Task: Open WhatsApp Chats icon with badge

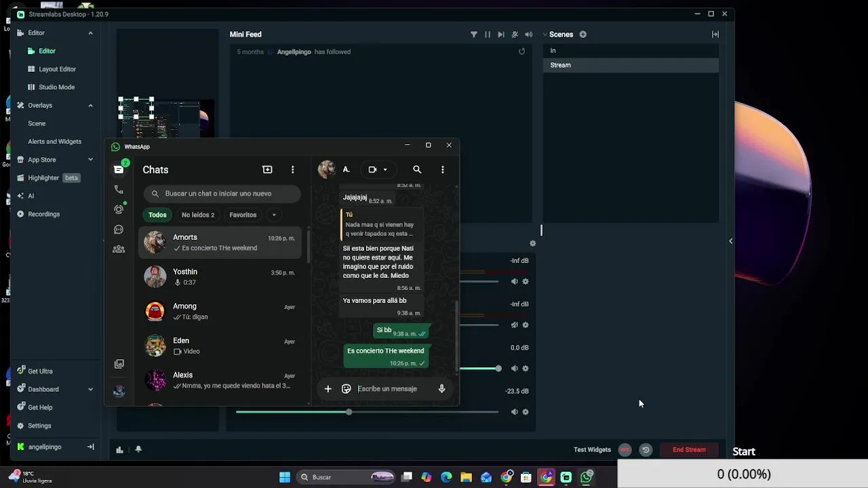Action: click(119, 169)
